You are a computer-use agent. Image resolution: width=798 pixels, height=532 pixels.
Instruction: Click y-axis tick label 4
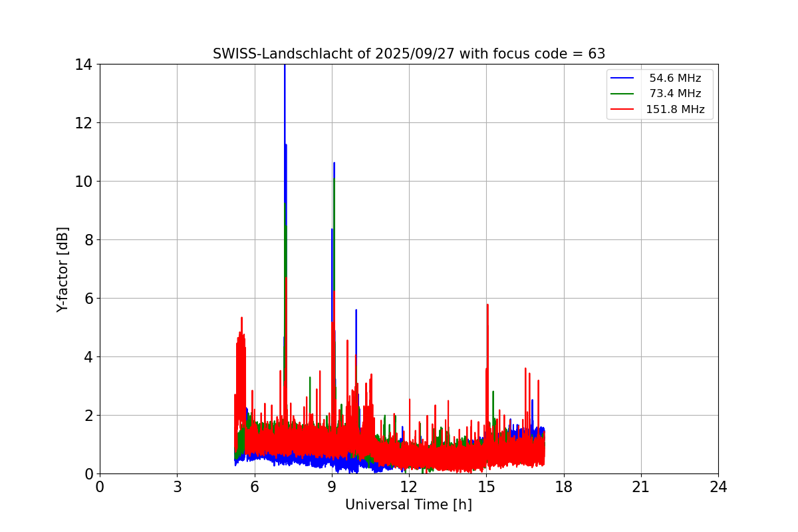click(87, 357)
